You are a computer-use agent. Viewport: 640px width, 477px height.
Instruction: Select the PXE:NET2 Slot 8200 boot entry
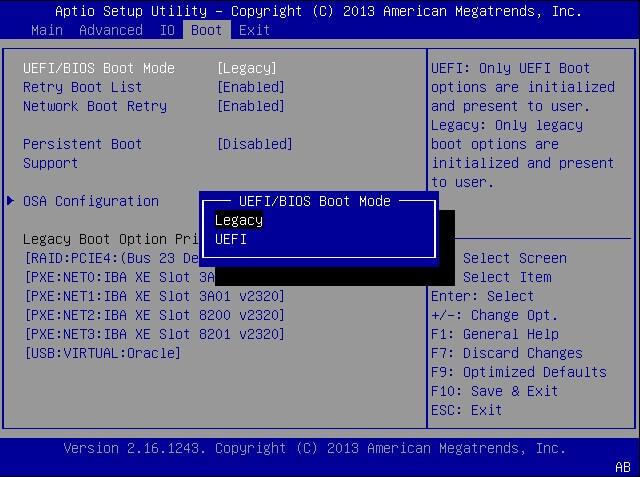click(154, 315)
